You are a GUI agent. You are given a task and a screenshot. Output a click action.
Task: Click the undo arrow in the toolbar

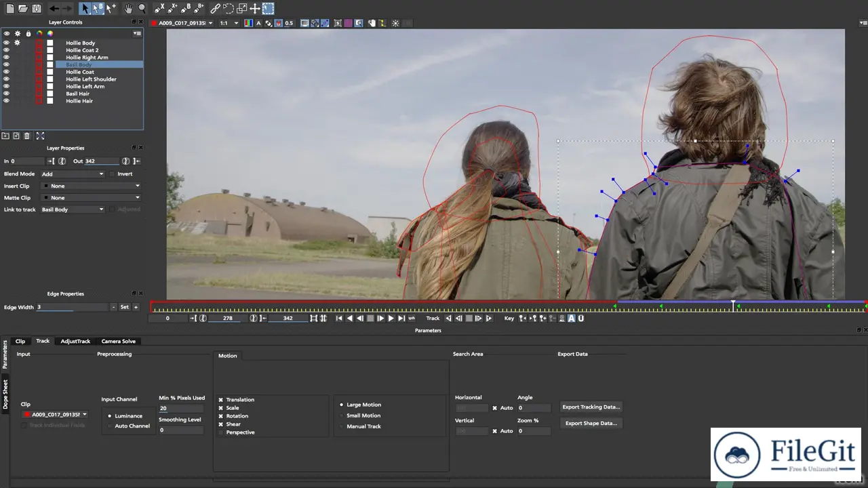coord(54,9)
